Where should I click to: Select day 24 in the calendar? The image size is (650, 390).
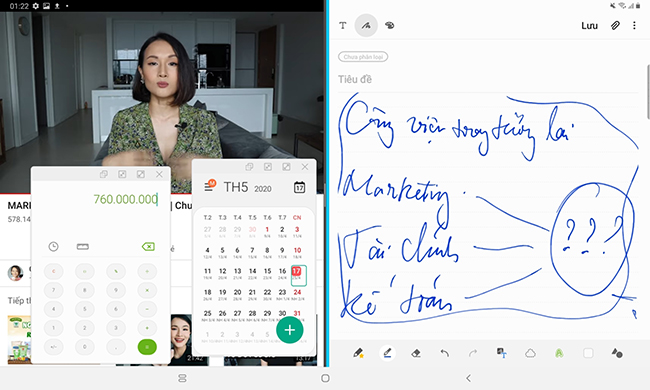pos(297,293)
